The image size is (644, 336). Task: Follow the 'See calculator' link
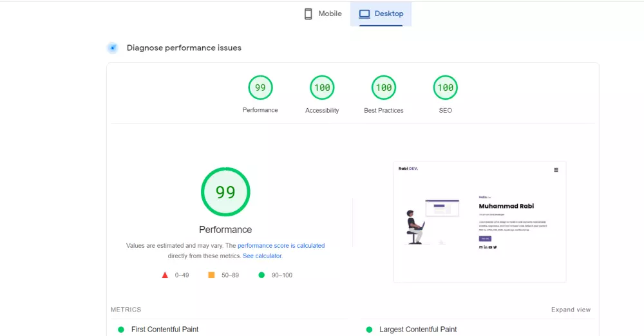click(x=262, y=256)
